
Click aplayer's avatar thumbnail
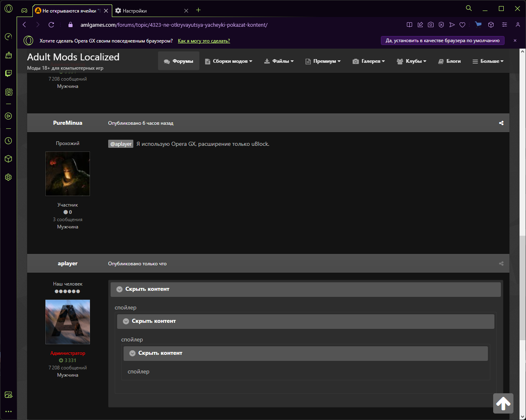point(68,322)
